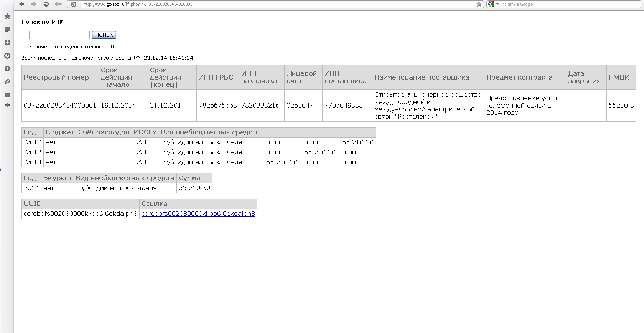This screenshot has height=333, width=644.
Task: Click the plain UUID text corebofs002080000kkoo6l6ekdalpn8
Action: coord(81,214)
